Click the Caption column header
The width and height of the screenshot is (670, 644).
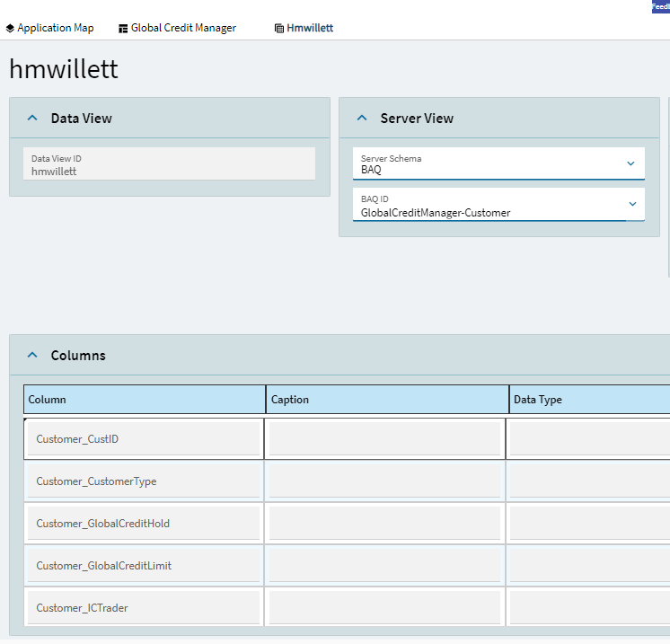click(386, 400)
